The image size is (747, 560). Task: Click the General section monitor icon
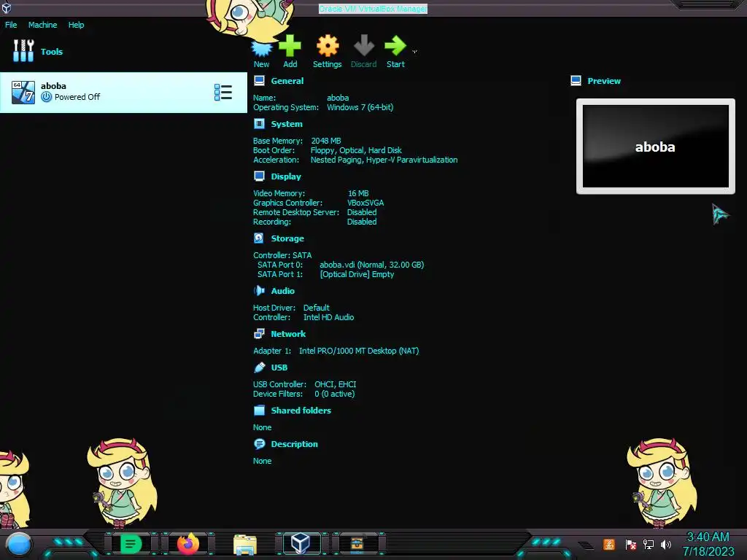[x=259, y=81]
